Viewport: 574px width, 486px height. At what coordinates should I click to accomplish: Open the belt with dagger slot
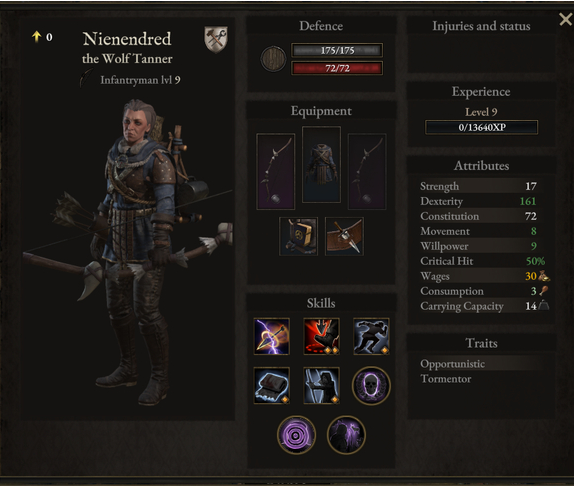(x=344, y=236)
